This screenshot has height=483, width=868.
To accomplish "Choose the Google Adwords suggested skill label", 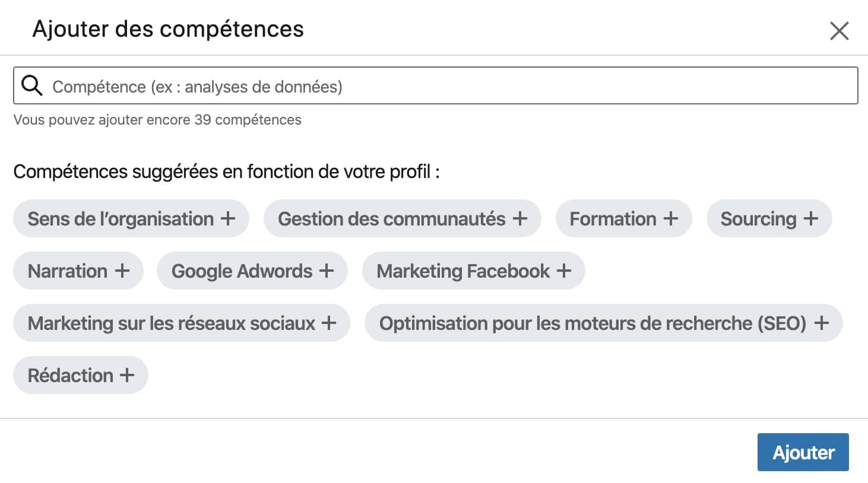I will [242, 271].
